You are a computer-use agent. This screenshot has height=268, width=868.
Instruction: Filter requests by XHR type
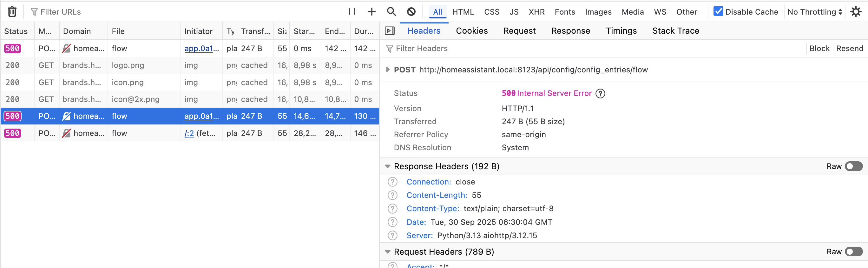point(536,12)
